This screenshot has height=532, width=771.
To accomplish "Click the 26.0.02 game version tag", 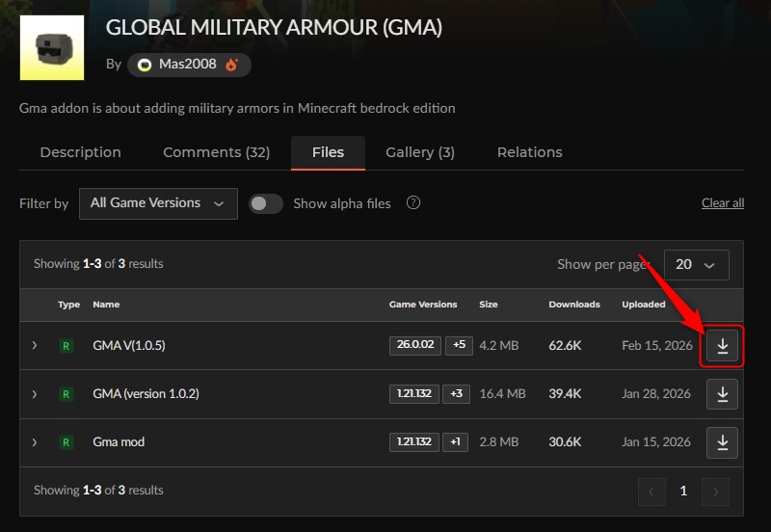I will [415, 345].
